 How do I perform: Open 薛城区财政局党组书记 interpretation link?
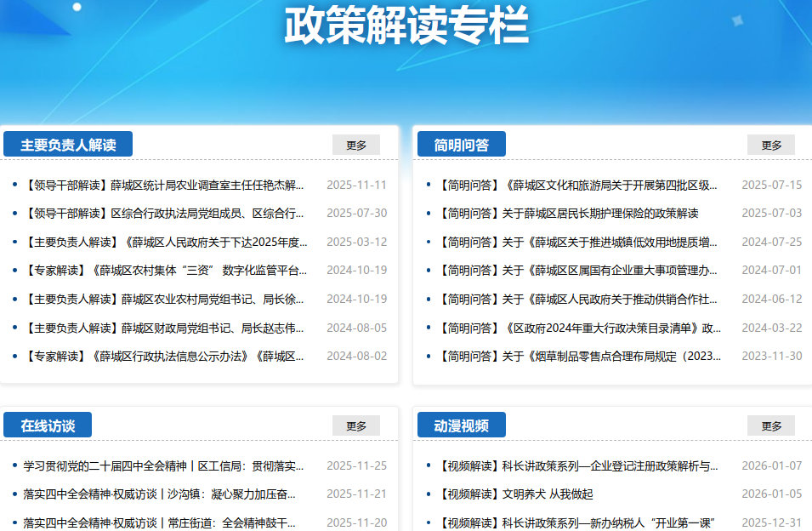pos(164,328)
